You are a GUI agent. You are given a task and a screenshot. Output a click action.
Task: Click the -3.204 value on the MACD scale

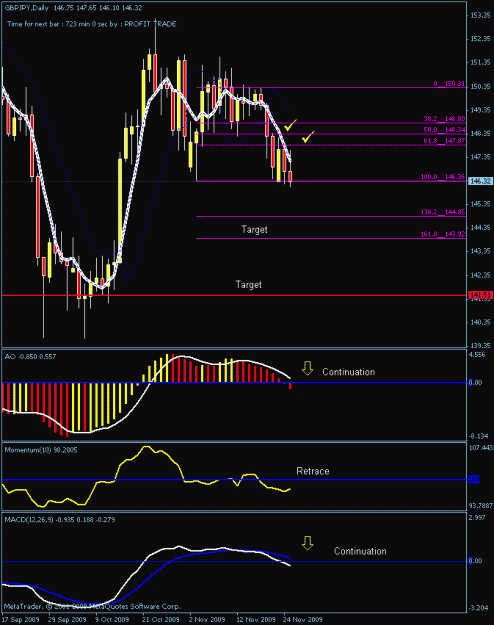[x=478, y=608]
